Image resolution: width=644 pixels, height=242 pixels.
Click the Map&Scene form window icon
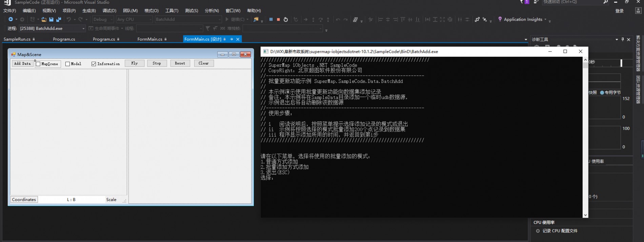click(x=14, y=54)
